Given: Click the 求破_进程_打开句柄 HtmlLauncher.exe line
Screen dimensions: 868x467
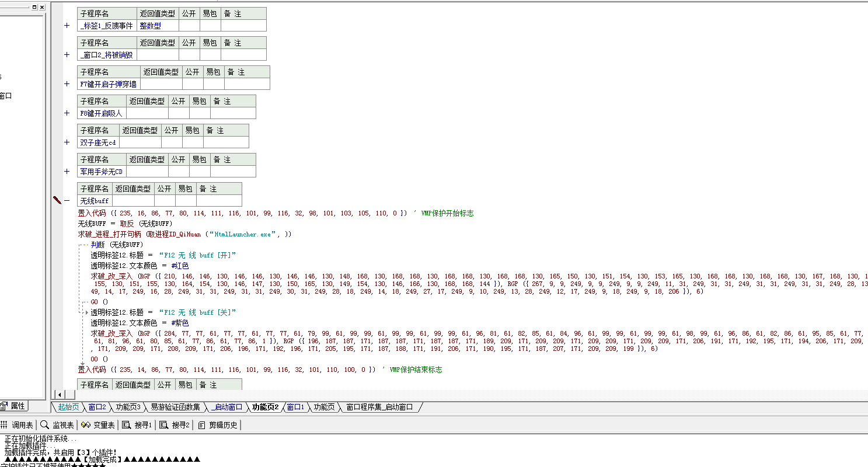Looking at the screenshot, I should pyautogui.click(x=184, y=233).
